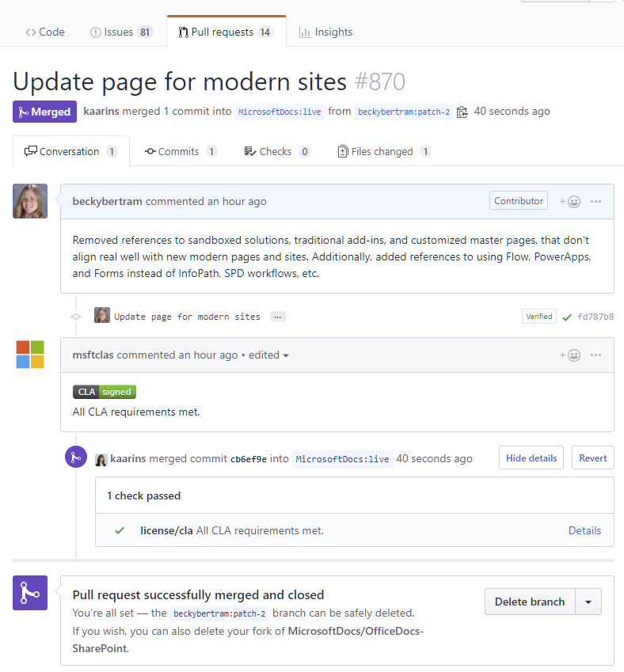The width and height of the screenshot is (624, 672).
Task: Click the Delete branch button
Action: click(x=530, y=602)
